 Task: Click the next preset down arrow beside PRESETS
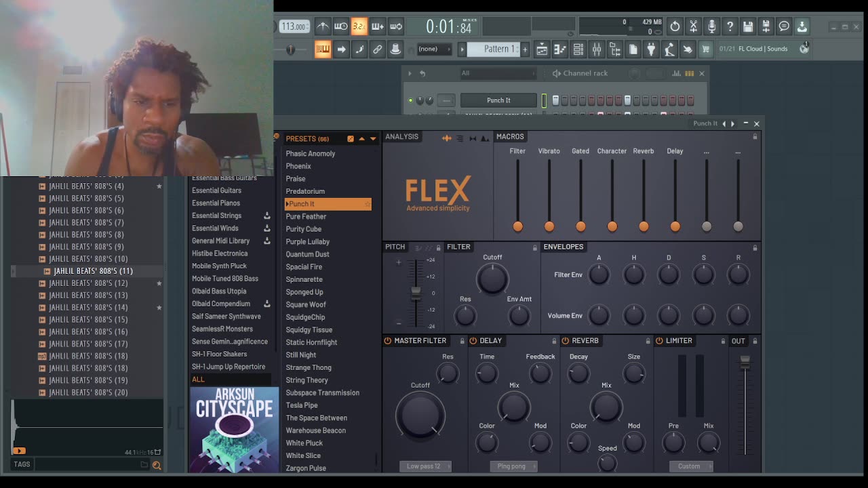372,139
